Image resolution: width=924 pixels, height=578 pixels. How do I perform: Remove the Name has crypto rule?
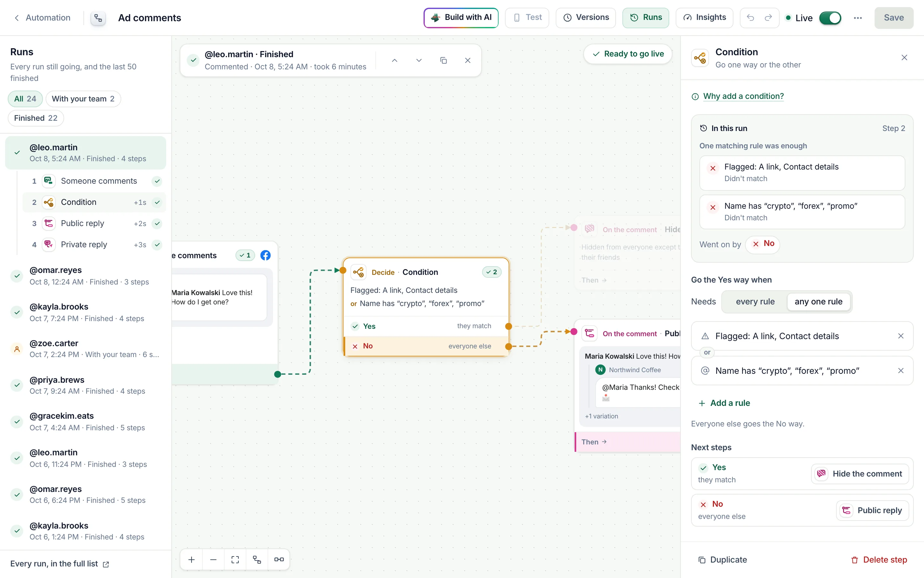(901, 371)
